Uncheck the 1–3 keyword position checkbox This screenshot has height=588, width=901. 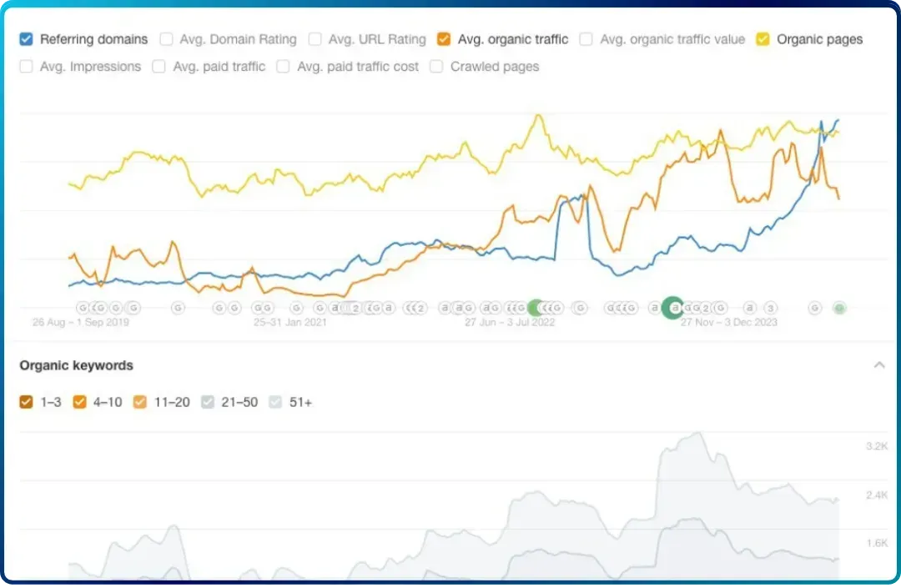(26, 402)
